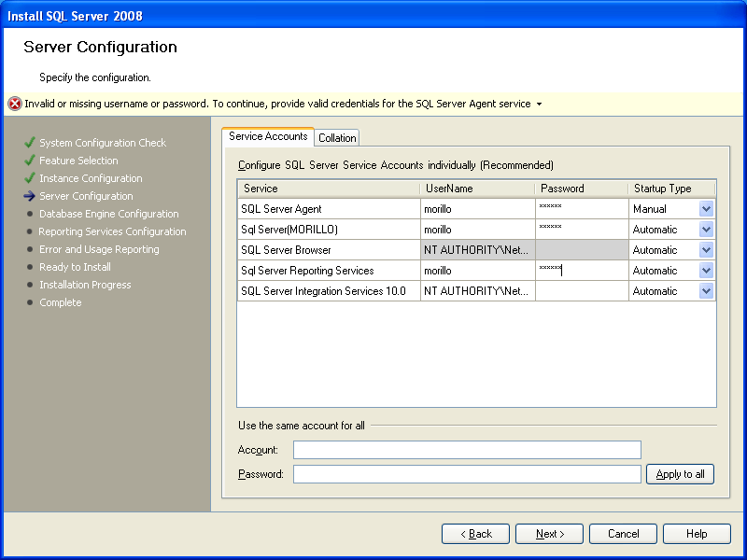Edit the Integration Services 10.0 password cell
Screen dimensions: 747x560
click(582, 290)
